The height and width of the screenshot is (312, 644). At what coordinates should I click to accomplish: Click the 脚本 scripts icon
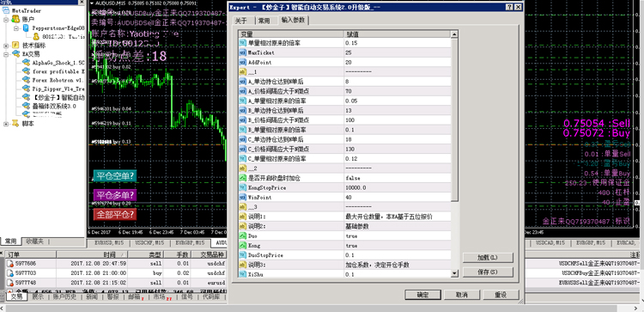tap(15, 123)
